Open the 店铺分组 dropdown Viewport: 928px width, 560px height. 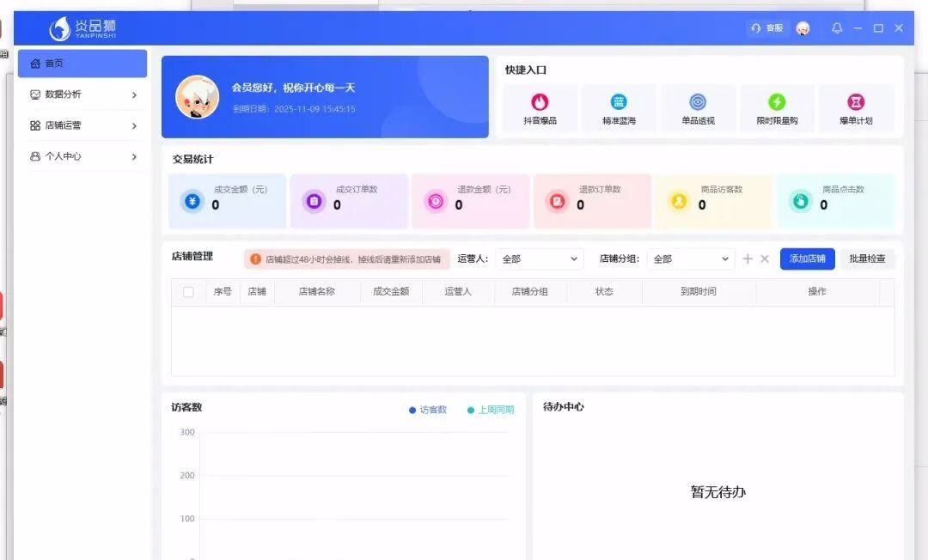(x=691, y=259)
